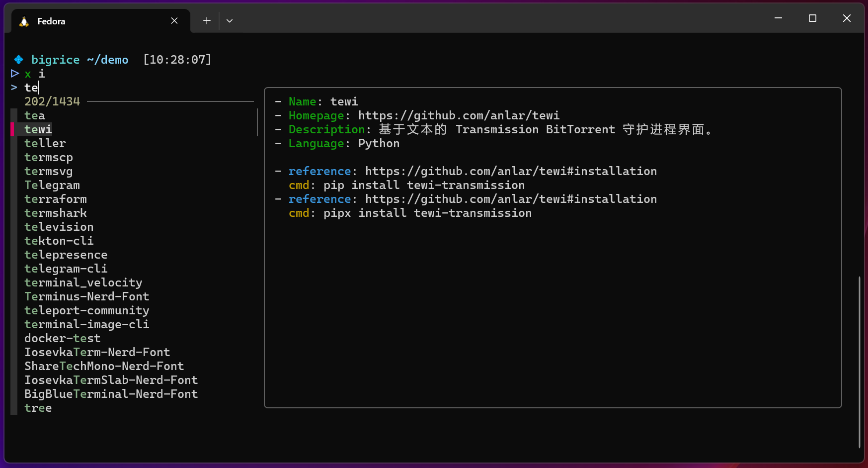Select the 'docker-test' entry
This screenshot has width=868, height=468.
tap(63, 338)
